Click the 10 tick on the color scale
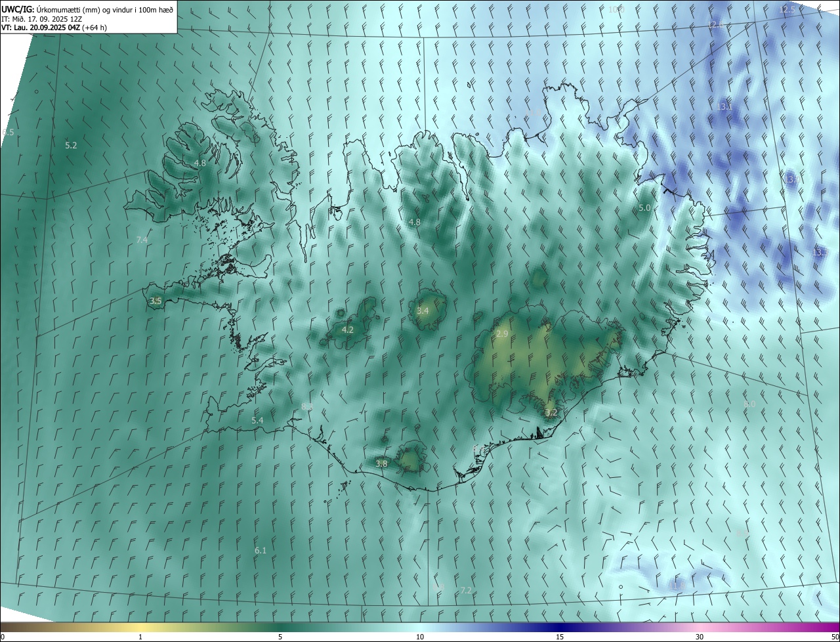The width and height of the screenshot is (840, 642). click(x=420, y=637)
